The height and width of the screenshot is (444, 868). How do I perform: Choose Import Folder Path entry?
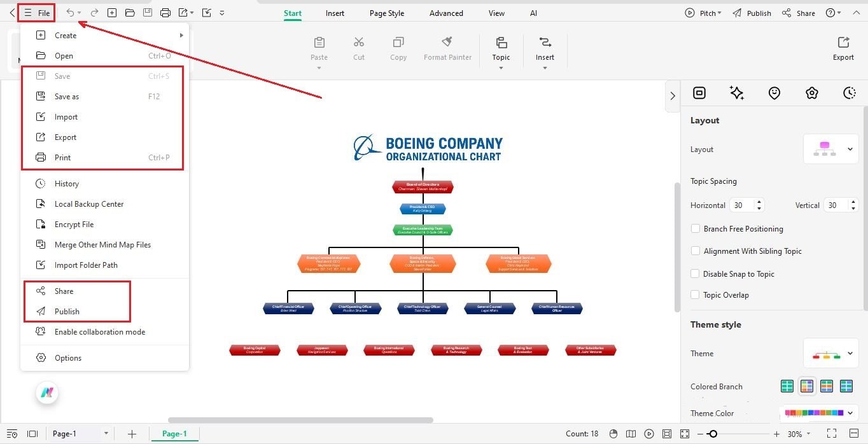click(105, 265)
